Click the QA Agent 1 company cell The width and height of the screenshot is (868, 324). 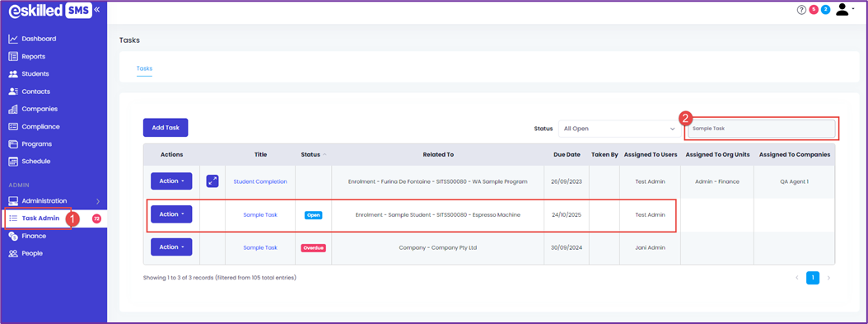pyautogui.click(x=795, y=181)
